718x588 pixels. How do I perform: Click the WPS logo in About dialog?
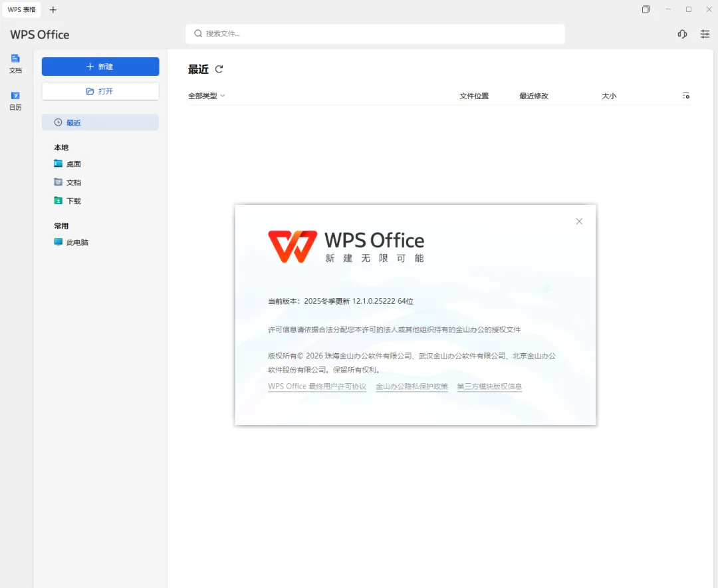click(292, 246)
